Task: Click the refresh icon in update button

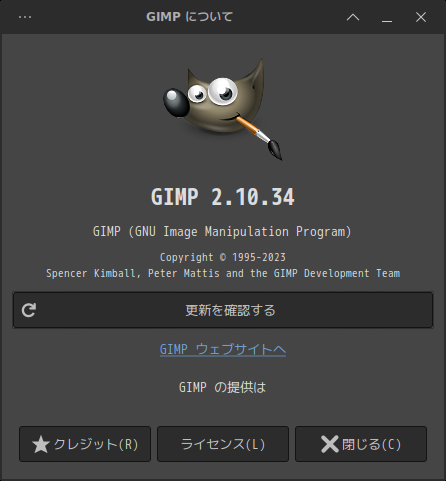Action: pyautogui.click(x=29, y=310)
